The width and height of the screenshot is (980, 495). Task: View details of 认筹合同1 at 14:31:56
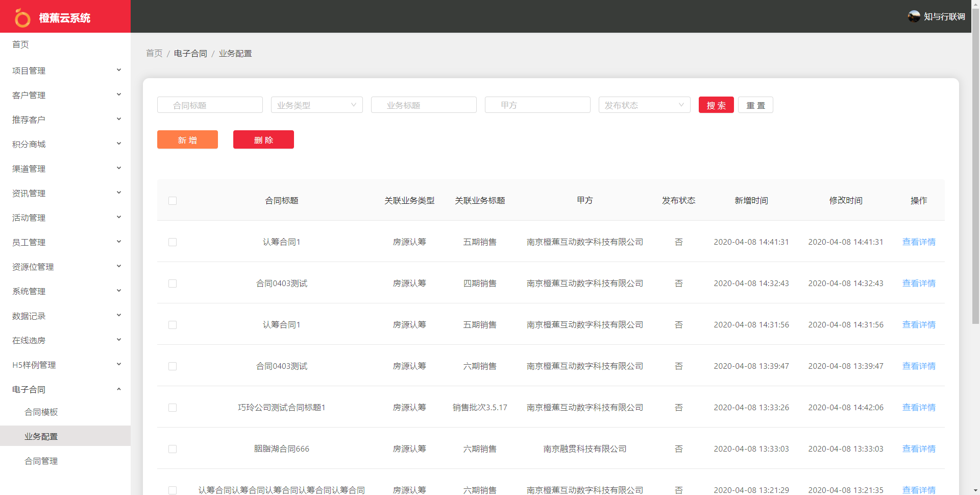919,325
